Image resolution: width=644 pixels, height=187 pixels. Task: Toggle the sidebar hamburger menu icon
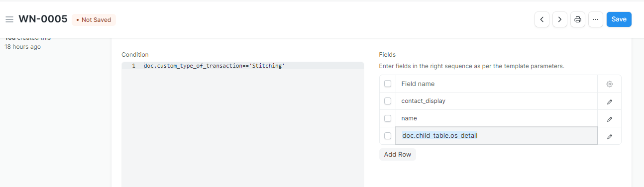click(9, 19)
